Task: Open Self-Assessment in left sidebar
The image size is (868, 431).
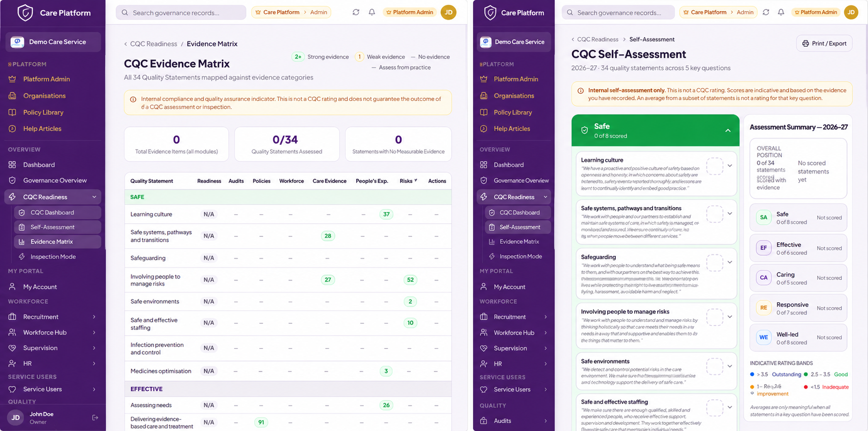Action: (57, 227)
